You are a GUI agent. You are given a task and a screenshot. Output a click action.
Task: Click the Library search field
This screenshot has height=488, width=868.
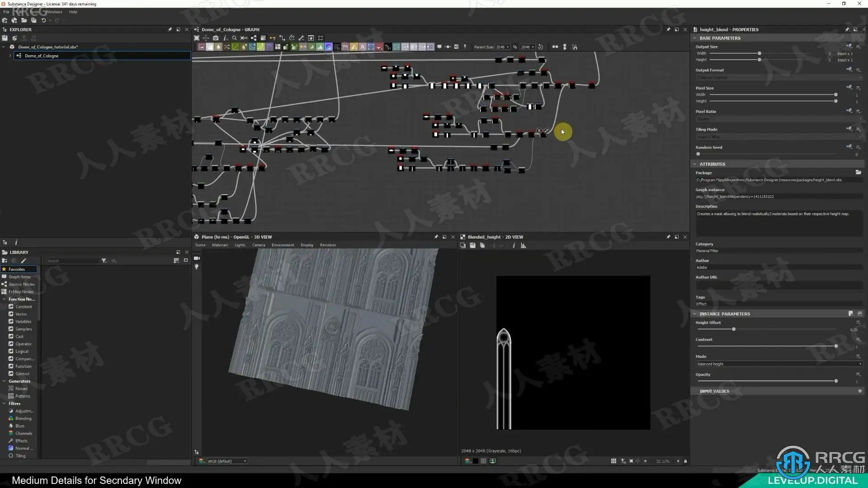(x=72, y=261)
